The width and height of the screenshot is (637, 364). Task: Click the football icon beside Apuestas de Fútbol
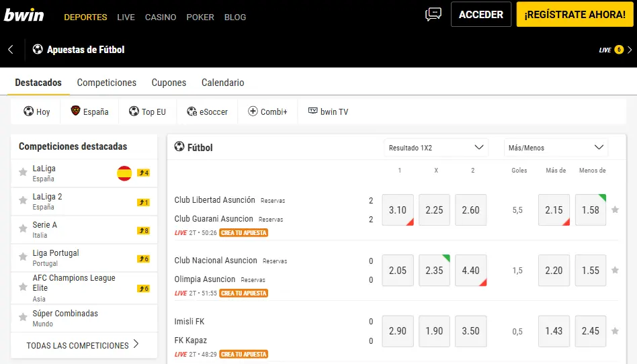[x=38, y=50]
